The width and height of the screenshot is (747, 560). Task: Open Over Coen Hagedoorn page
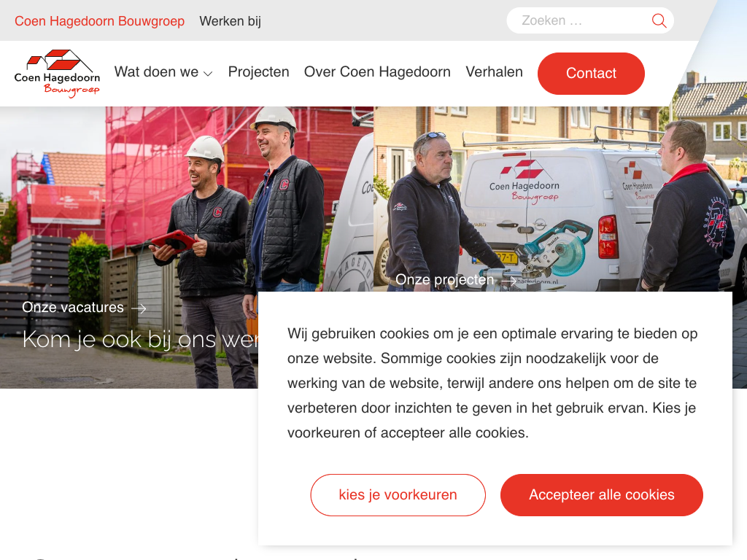coord(377,72)
